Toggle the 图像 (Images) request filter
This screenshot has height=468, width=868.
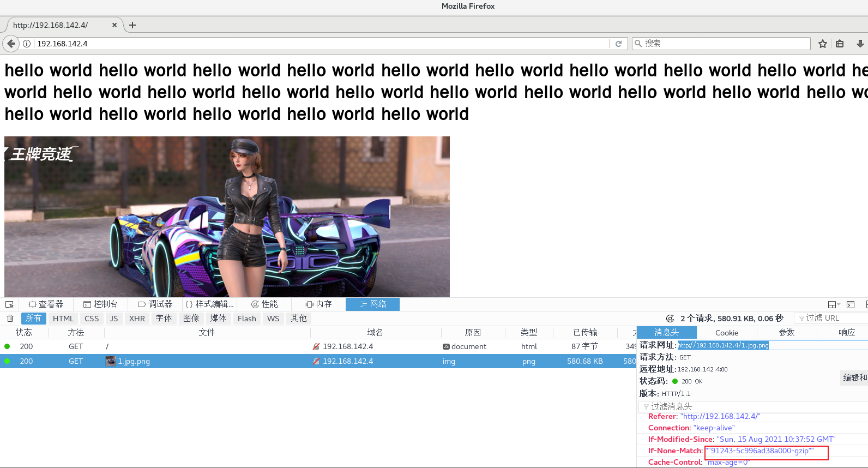point(191,319)
